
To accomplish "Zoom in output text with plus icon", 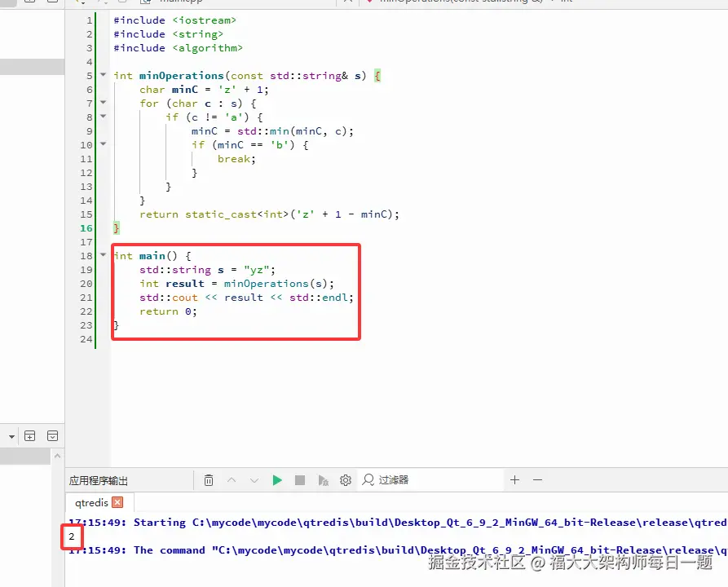I will click(514, 479).
